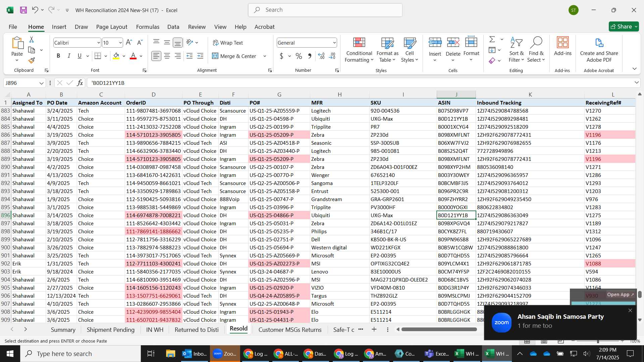Click the Format Painter brush icon
Viewport: 644px width, 362px height.
pyautogui.click(x=32, y=60)
